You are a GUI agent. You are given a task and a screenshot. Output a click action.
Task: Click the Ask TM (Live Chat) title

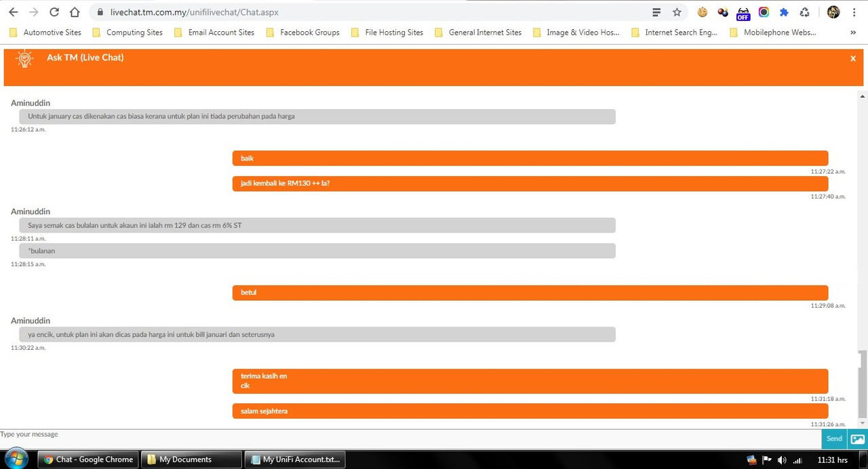point(85,58)
